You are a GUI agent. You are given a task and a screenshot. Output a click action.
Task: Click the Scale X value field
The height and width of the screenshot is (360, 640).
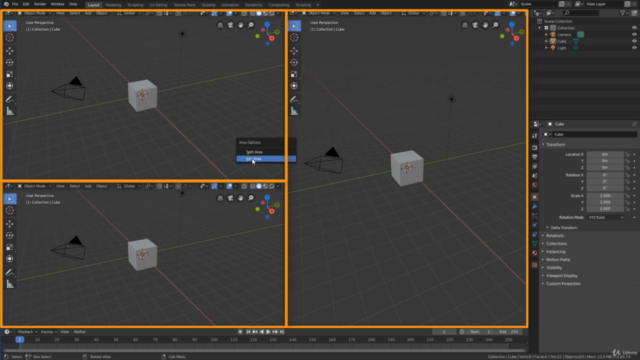(x=605, y=196)
